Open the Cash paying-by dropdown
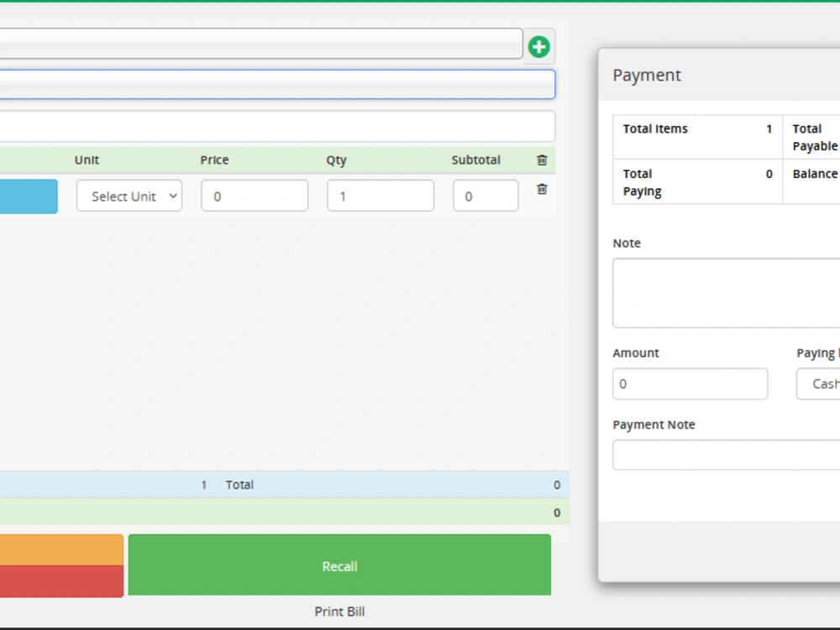The image size is (840, 630). [x=818, y=384]
